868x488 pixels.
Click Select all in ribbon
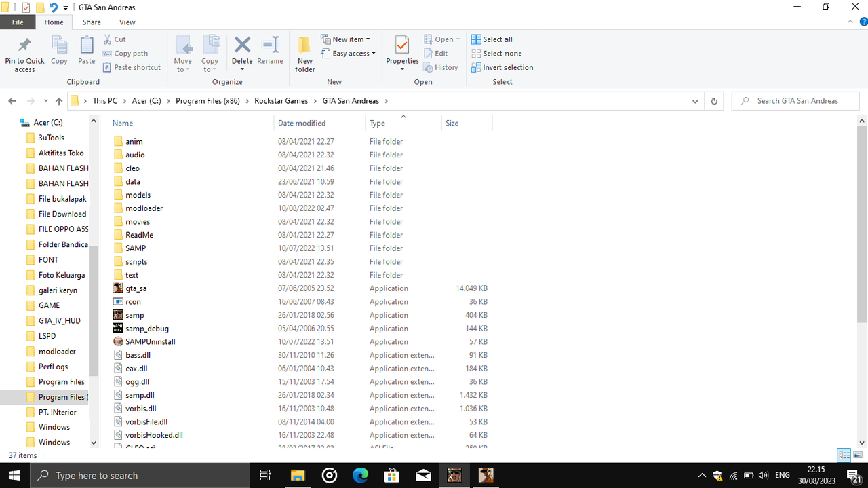pos(492,39)
